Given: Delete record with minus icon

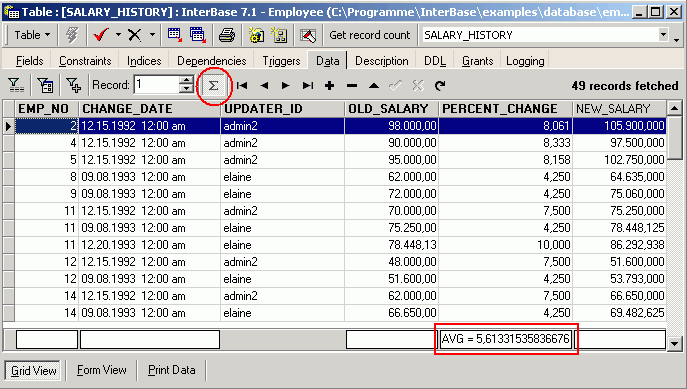Looking at the screenshot, I should pos(352,85).
